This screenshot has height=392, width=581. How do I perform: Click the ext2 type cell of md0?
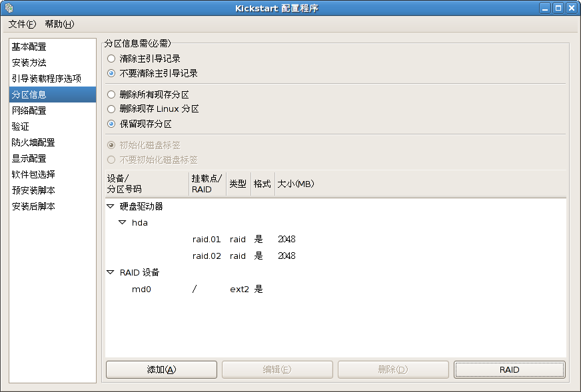[239, 289]
